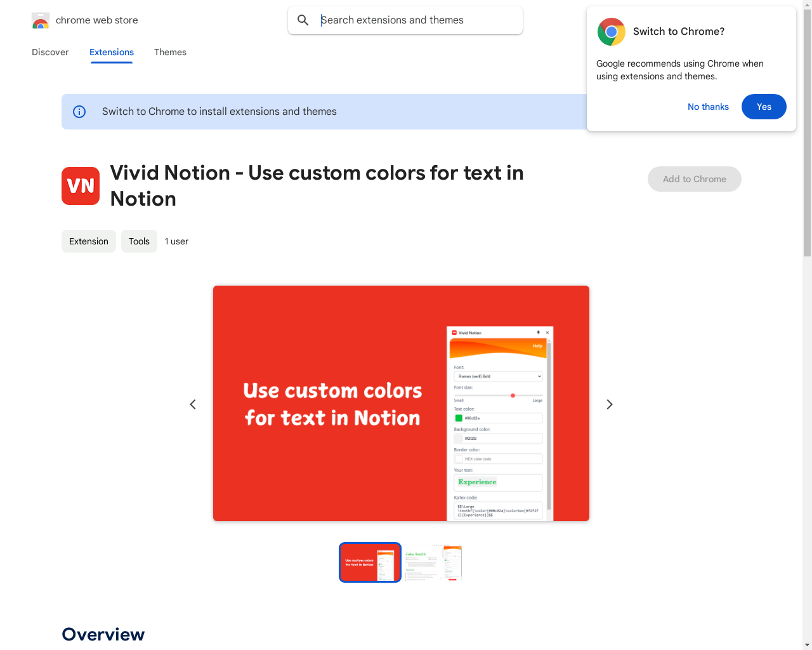812x650 pixels.
Task: Click the Chrome logo in the popup
Action: tap(612, 32)
